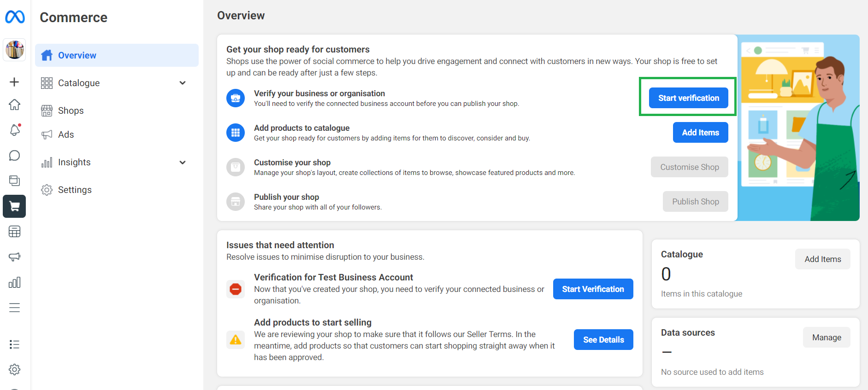Open the settings gear in left rail
This screenshot has width=868, height=390.
tap(15, 369)
